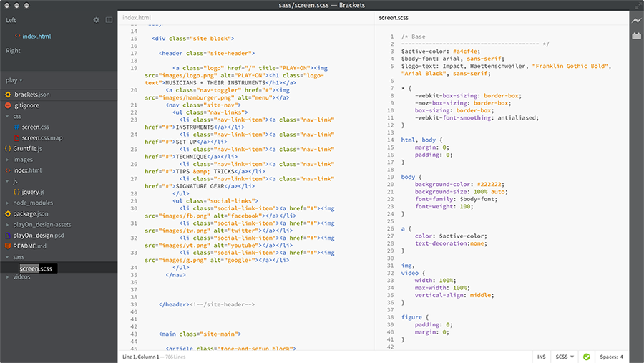Viewport: 644px width, 363px height.
Task: Open Gruntfile.js from the file tree
Action: [28, 148]
